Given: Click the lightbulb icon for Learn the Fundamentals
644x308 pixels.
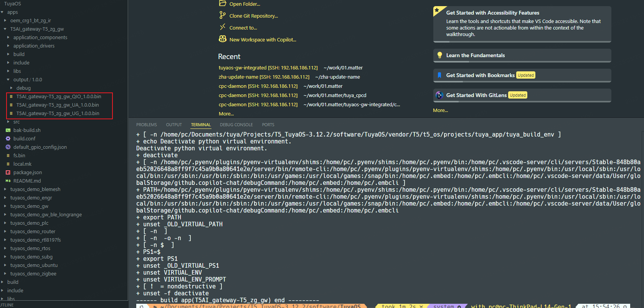Looking at the screenshot, I should 440,55.
